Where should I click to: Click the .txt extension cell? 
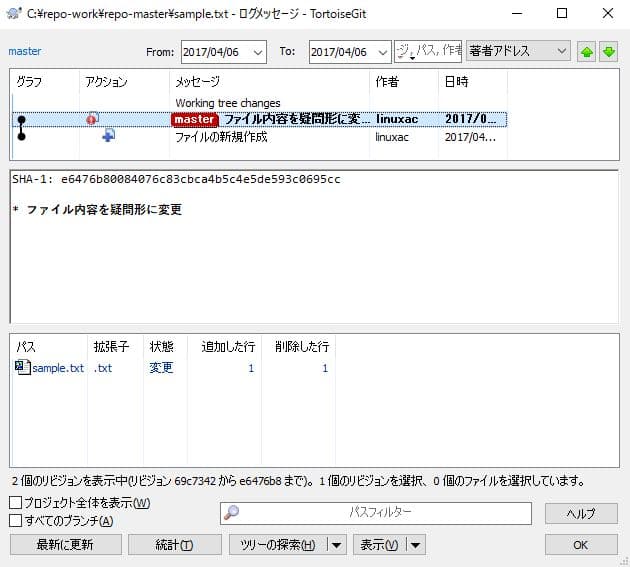pyautogui.click(x=103, y=368)
